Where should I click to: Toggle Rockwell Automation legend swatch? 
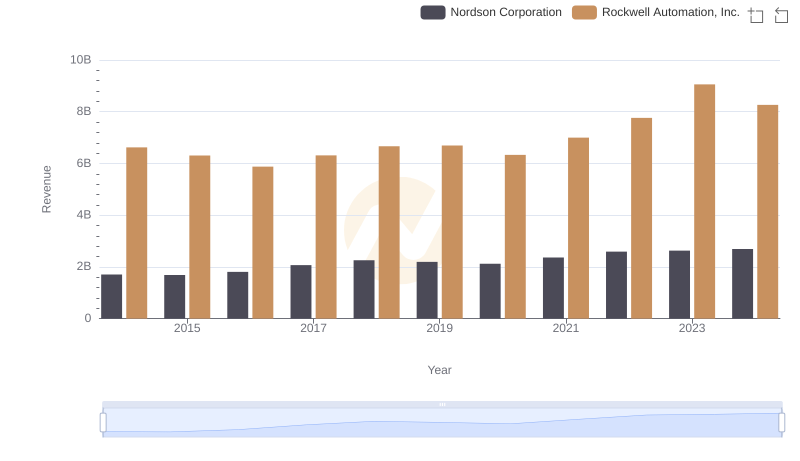[x=584, y=12]
